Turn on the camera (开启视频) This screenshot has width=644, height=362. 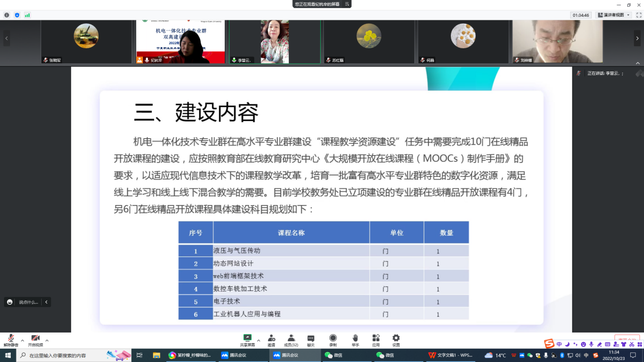(x=35, y=340)
